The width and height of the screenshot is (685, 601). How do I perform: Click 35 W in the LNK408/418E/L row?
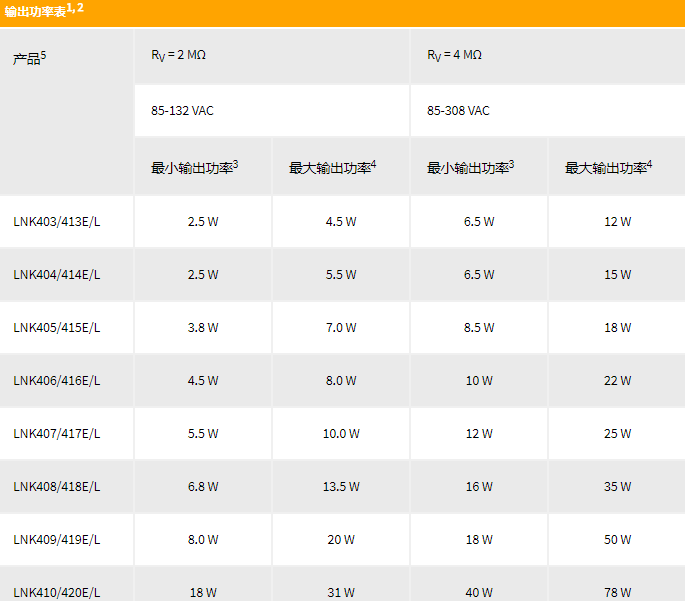click(618, 487)
